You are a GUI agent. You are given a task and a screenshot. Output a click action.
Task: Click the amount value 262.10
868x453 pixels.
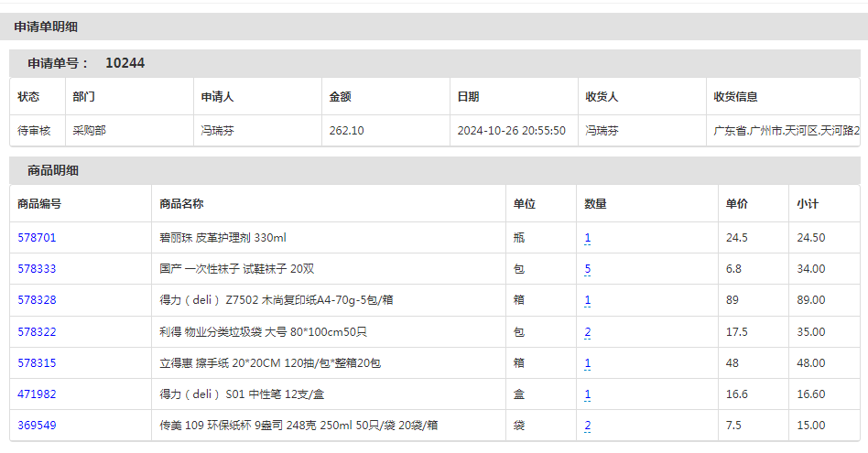pos(346,131)
